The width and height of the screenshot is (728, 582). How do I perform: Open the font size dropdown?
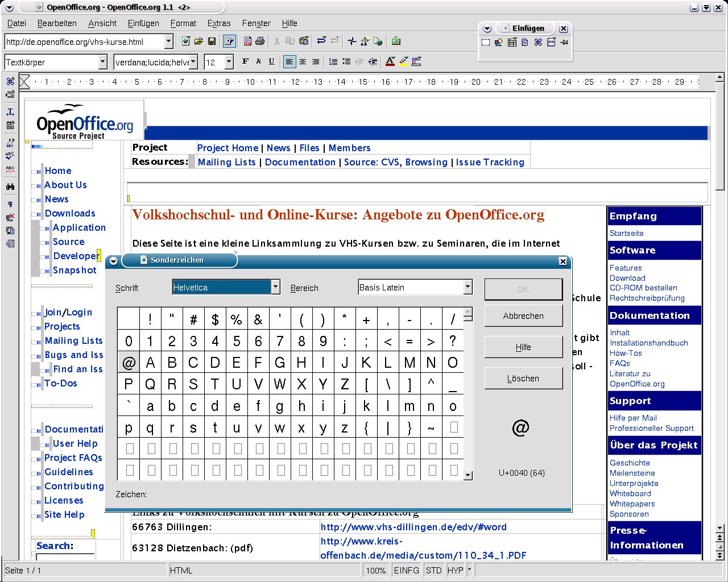[x=229, y=62]
